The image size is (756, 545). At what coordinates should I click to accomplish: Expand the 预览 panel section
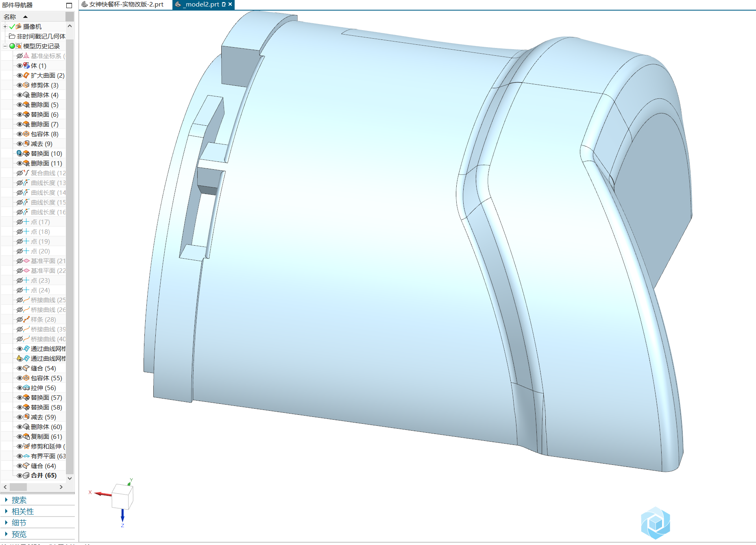point(6,534)
